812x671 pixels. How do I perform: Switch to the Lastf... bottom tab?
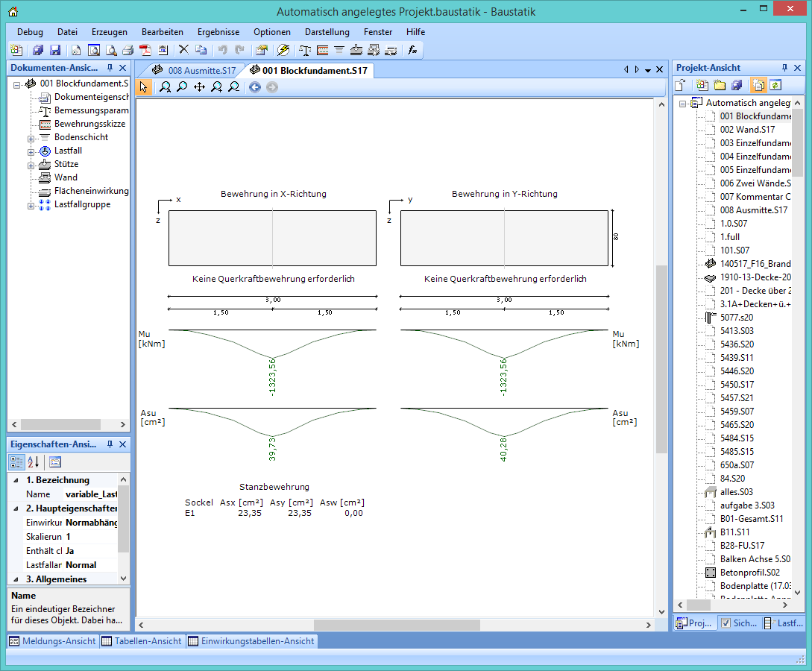click(x=784, y=623)
